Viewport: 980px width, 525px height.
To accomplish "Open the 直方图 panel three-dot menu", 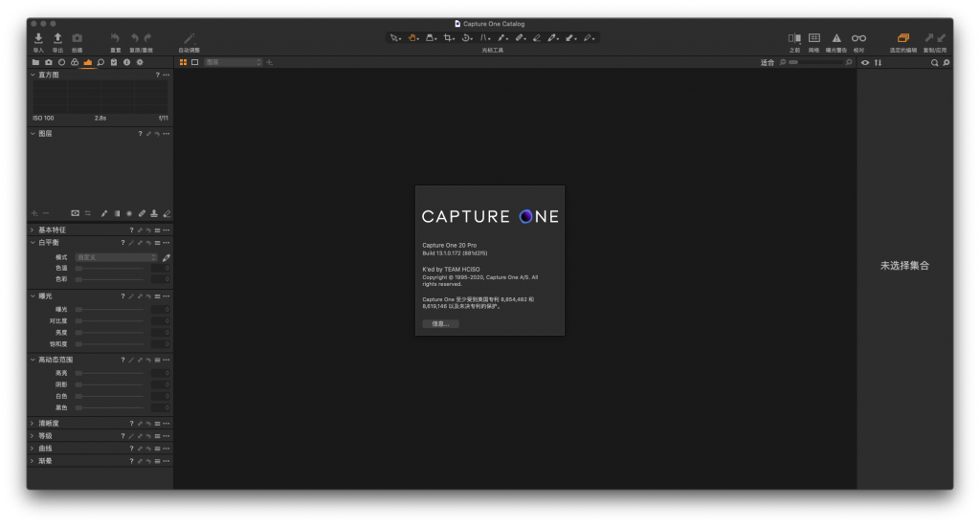I will pos(167,75).
